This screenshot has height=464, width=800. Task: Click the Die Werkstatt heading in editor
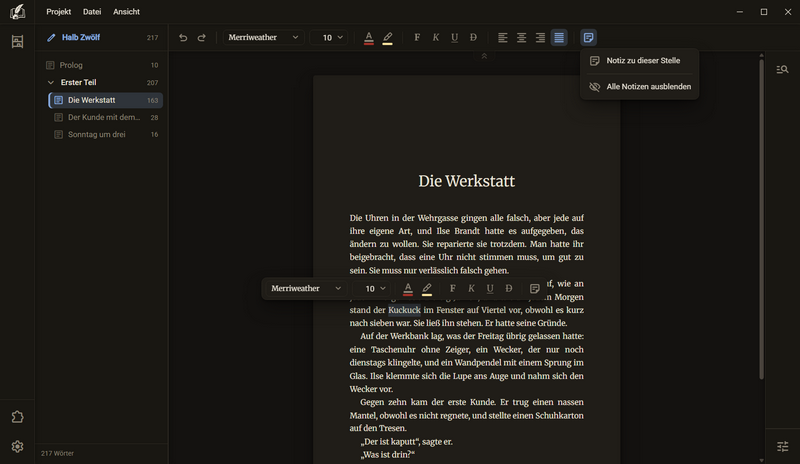click(466, 181)
